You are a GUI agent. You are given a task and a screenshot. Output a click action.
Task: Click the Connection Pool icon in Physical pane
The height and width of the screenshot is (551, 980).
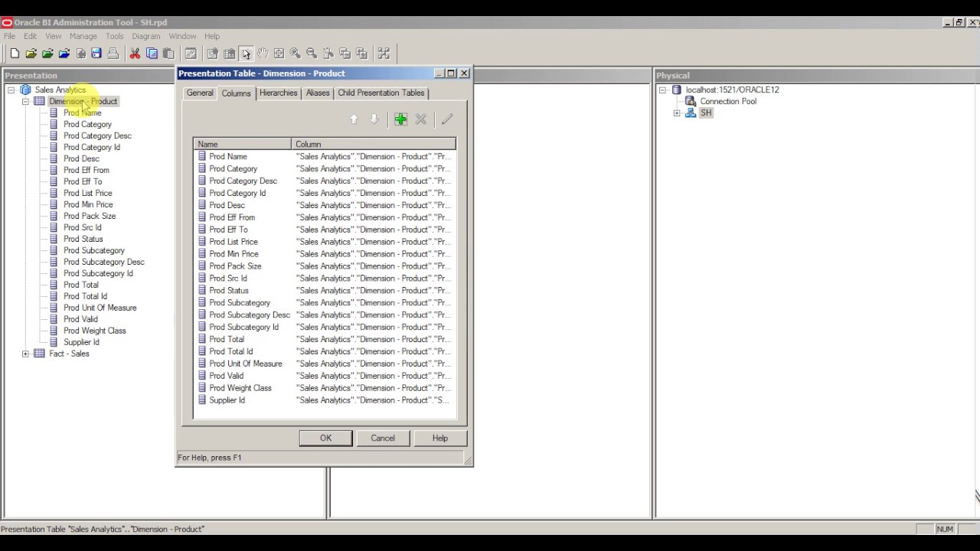[691, 101]
